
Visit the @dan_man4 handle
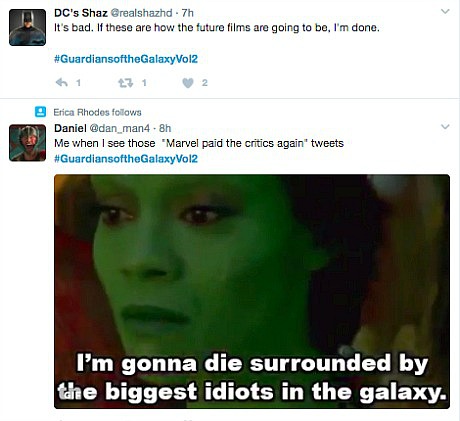click(x=120, y=128)
